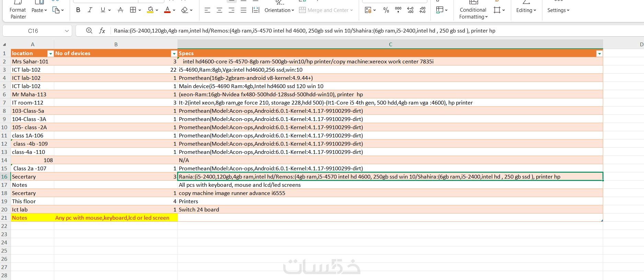
Task: Click the Format Painter tool
Action: (x=18, y=10)
